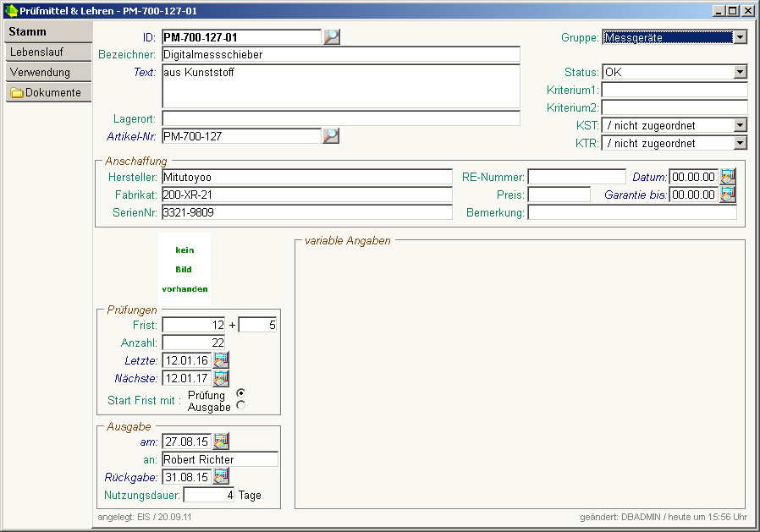Open calendar for Letzte Prüfung date
The width and height of the screenshot is (760, 532).
point(221,360)
